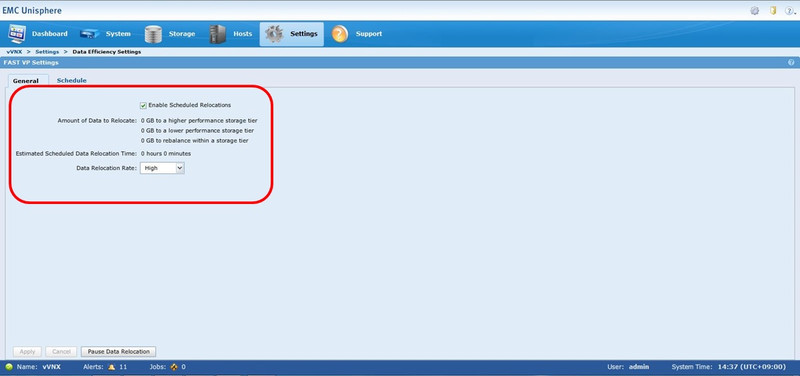The height and width of the screenshot is (376, 800).
Task: Open the Hosts section via its server icon
Action: (218, 34)
